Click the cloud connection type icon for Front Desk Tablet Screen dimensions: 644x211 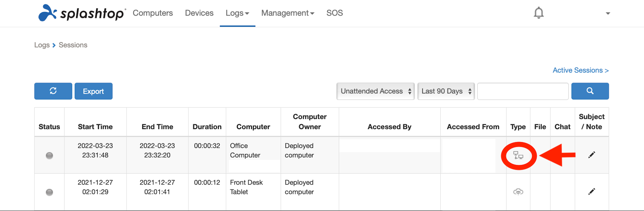pyautogui.click(x=518, y=192)
